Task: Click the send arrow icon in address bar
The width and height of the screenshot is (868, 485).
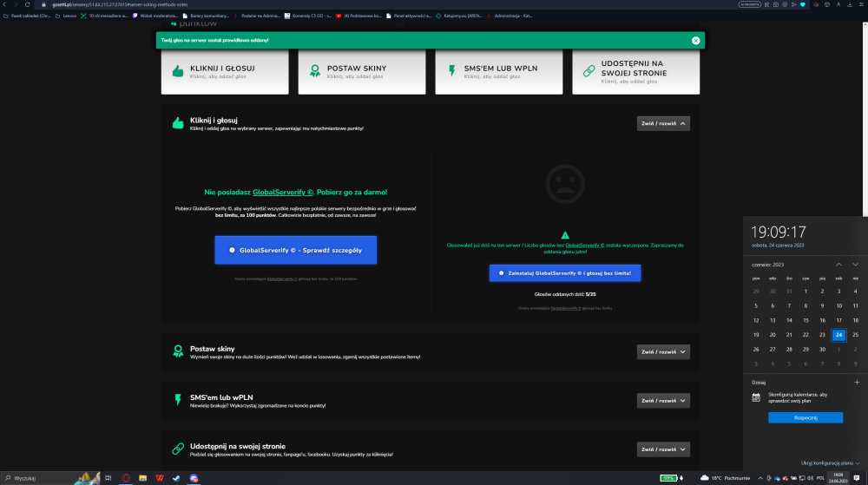Action: pos(793,4)
